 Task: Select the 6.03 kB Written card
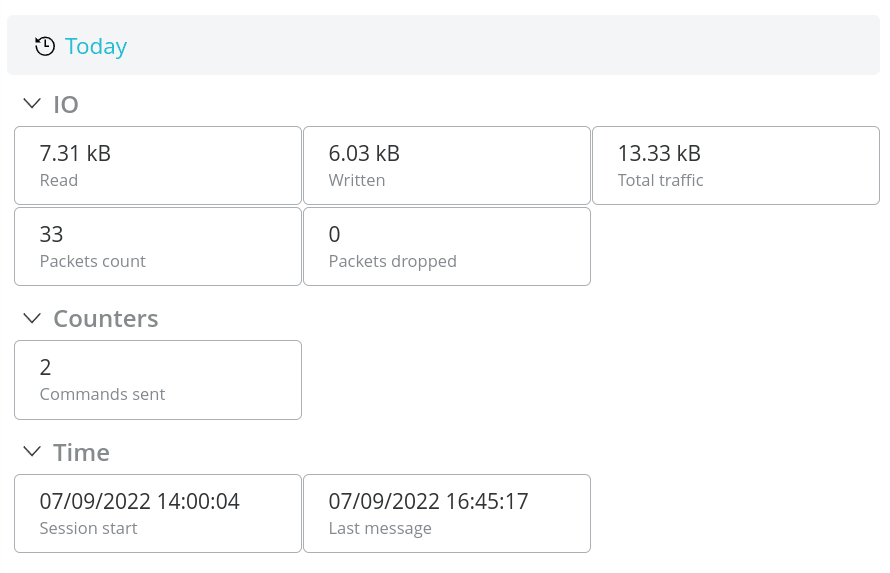447,166
